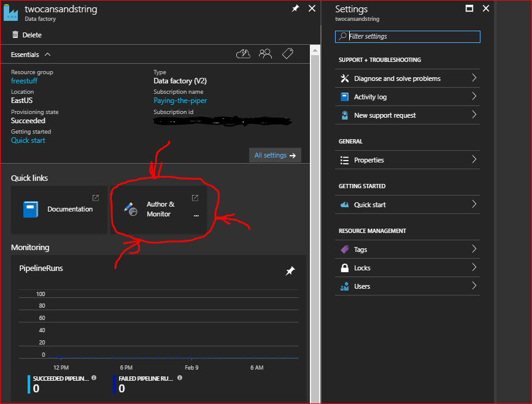Open Properties settings
This screenshot has height=404, width=532.
pyautogui.click(x=407, y=159)
